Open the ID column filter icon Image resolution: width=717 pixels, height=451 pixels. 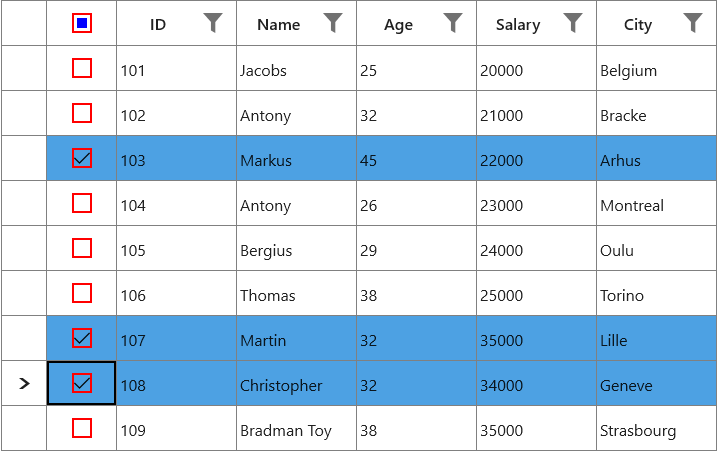[213, 23]
